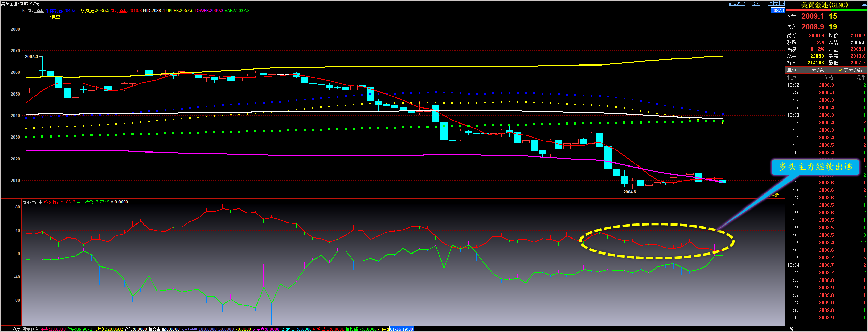
Task: Click the red-green buy/sell ratio bar
Action: tap(826, 10)
